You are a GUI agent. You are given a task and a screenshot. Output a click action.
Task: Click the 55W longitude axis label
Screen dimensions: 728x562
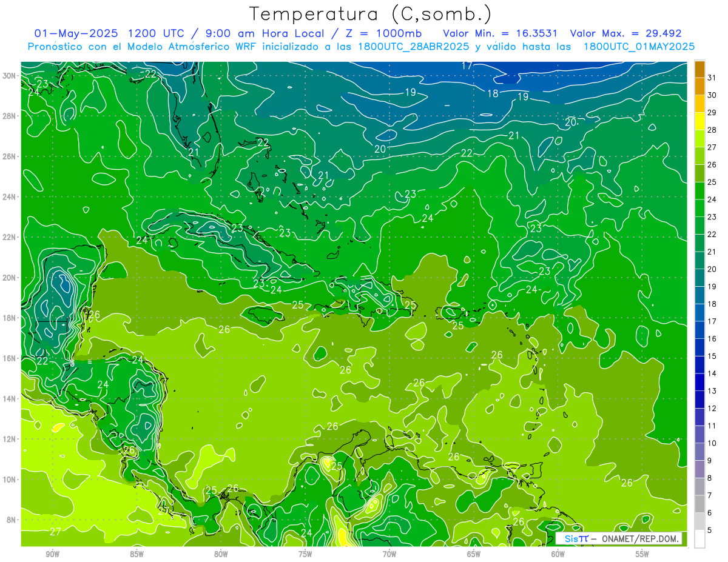pos(642,554)
